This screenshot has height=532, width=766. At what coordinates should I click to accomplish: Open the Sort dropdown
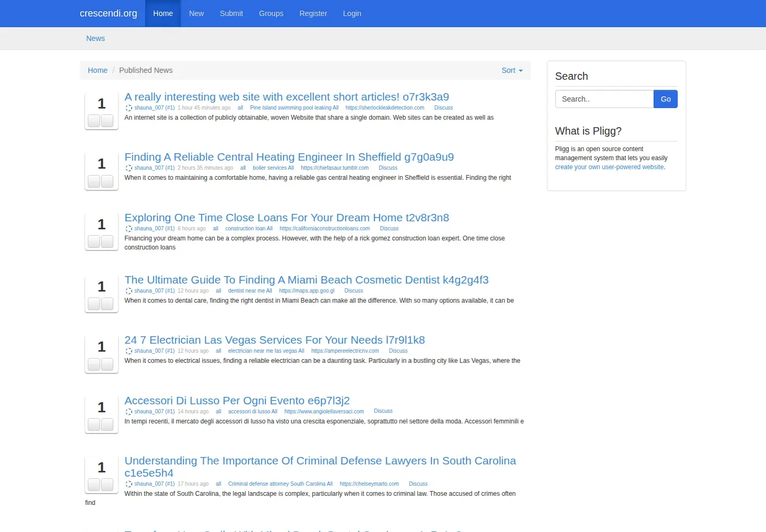point(512,70)
